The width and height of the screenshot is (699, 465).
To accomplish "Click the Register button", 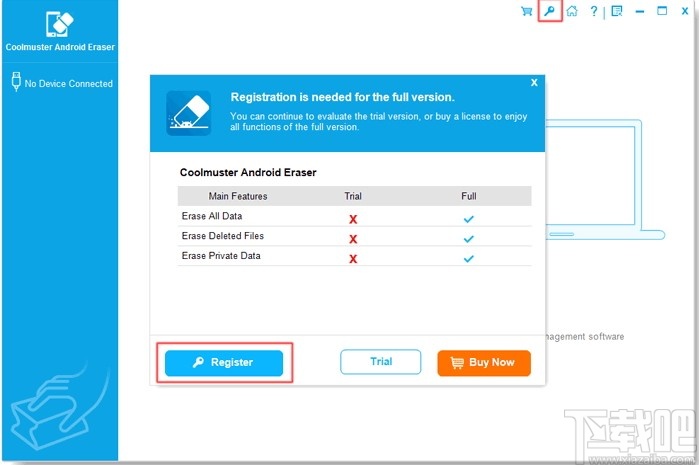I will tap(224, 363).
